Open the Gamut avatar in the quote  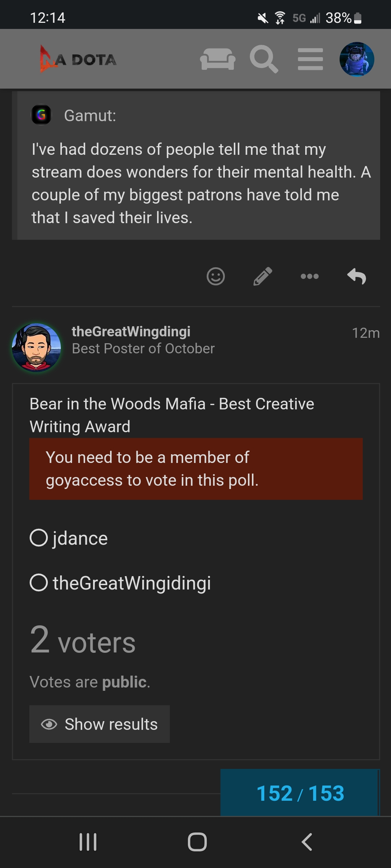pyautogui.click(x=41, y=115)
